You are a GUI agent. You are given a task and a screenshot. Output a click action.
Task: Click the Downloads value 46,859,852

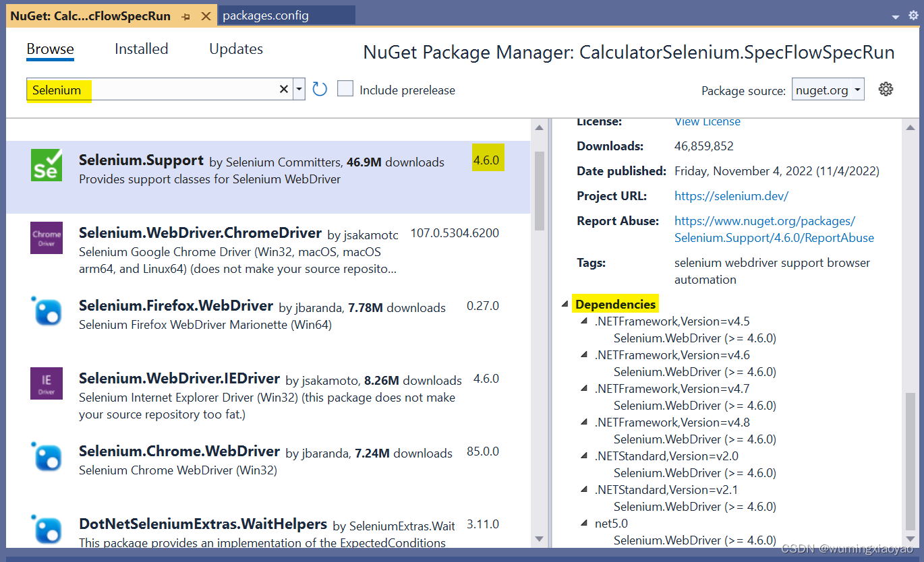click(704, 146)
